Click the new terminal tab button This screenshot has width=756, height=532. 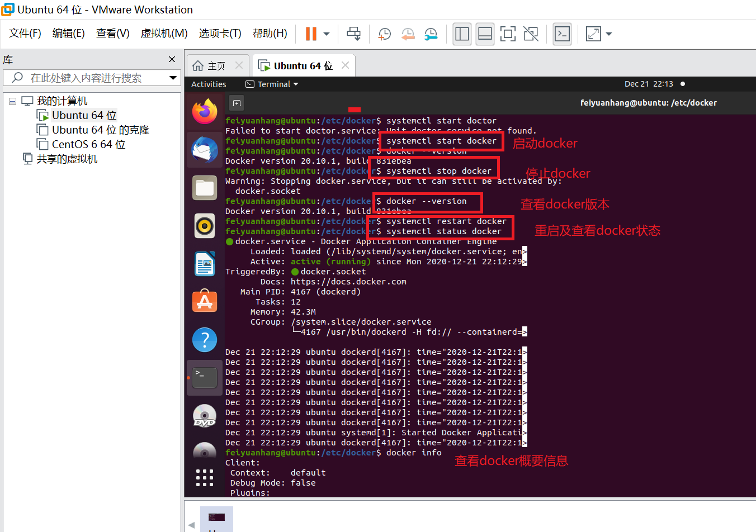click(237, 103)
